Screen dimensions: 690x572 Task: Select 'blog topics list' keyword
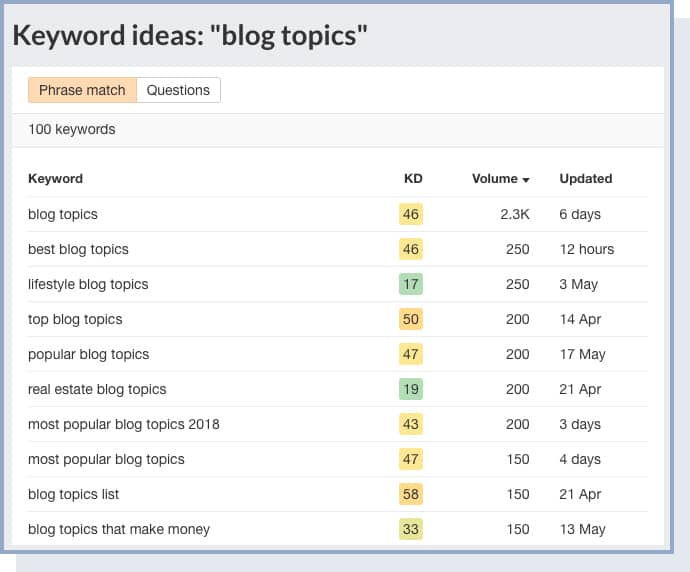[73, 494]
